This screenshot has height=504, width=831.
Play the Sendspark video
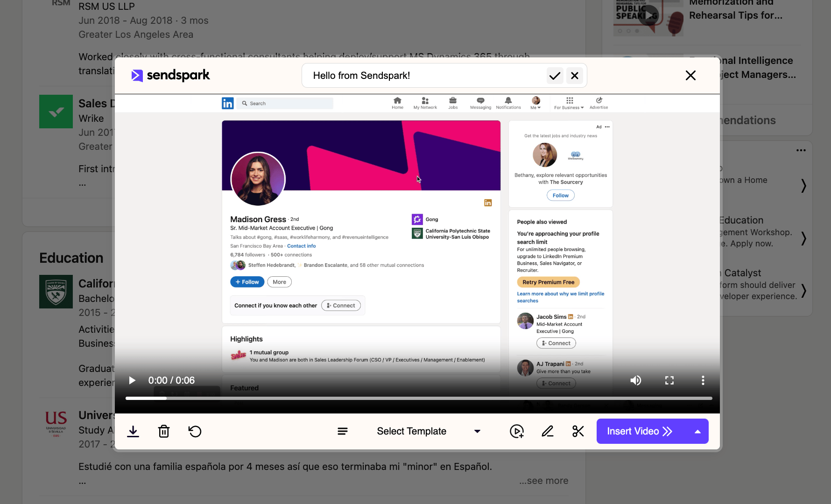(x=132, y=380)
